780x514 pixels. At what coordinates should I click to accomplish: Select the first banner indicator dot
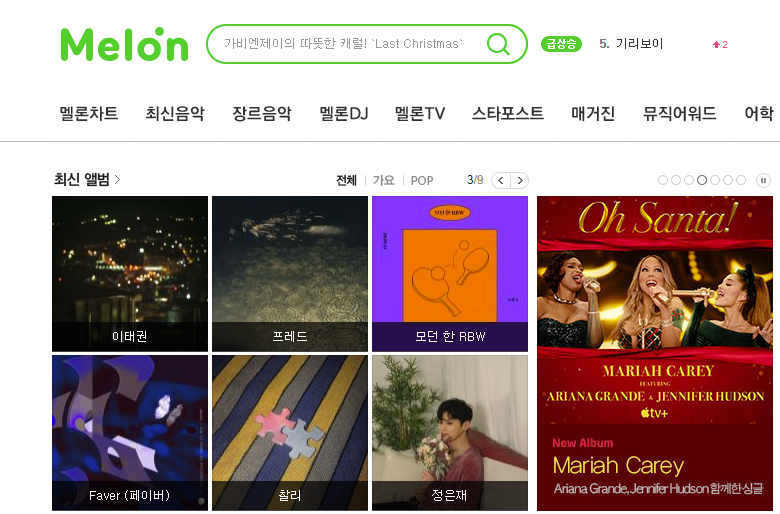tap(663, 180)
